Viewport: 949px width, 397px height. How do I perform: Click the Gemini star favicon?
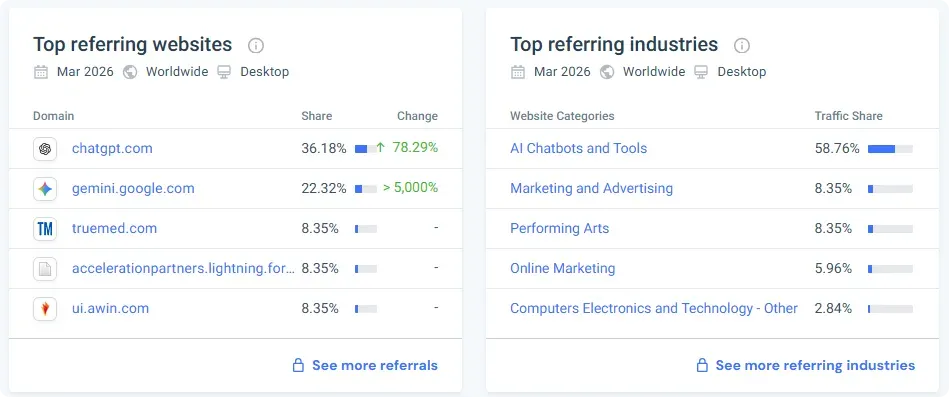(x=45, y=189)
